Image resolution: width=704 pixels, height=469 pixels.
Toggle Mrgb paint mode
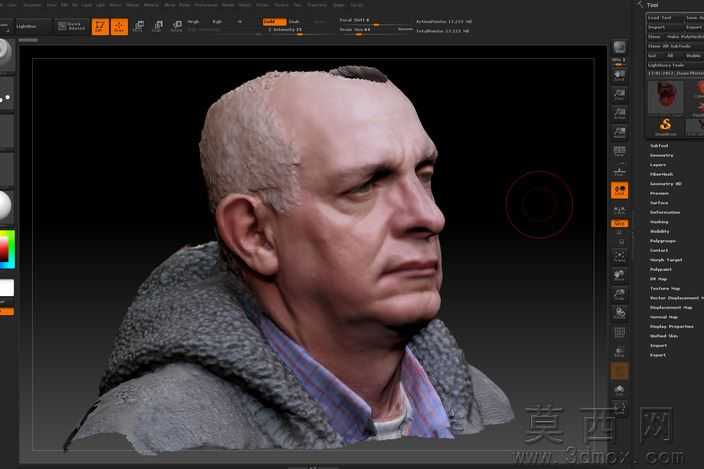pyautogui.click(x=193, y=22)
